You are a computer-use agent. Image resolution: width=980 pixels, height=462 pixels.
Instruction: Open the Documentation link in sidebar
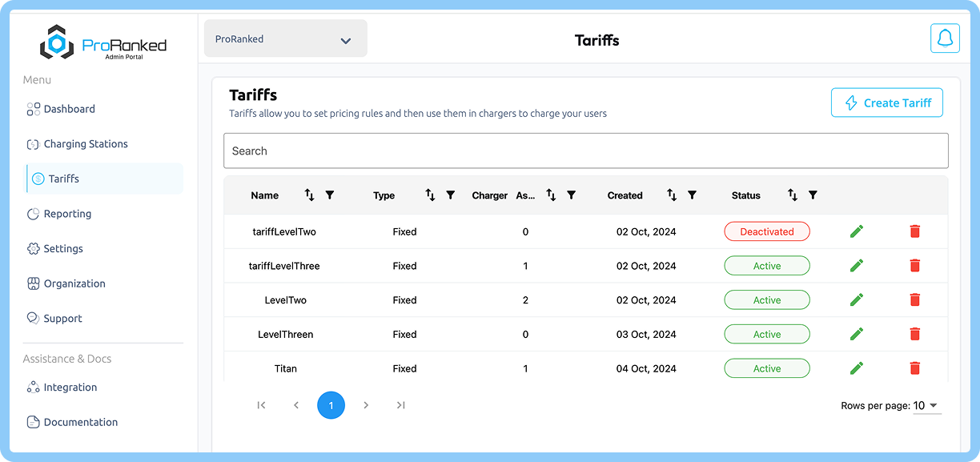[x=80, y=422]
